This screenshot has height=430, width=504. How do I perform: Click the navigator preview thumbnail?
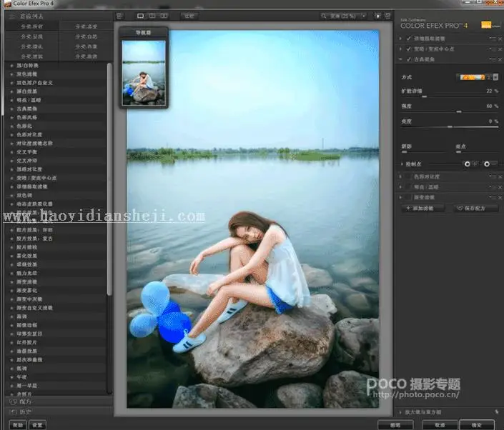coord(144,73)
